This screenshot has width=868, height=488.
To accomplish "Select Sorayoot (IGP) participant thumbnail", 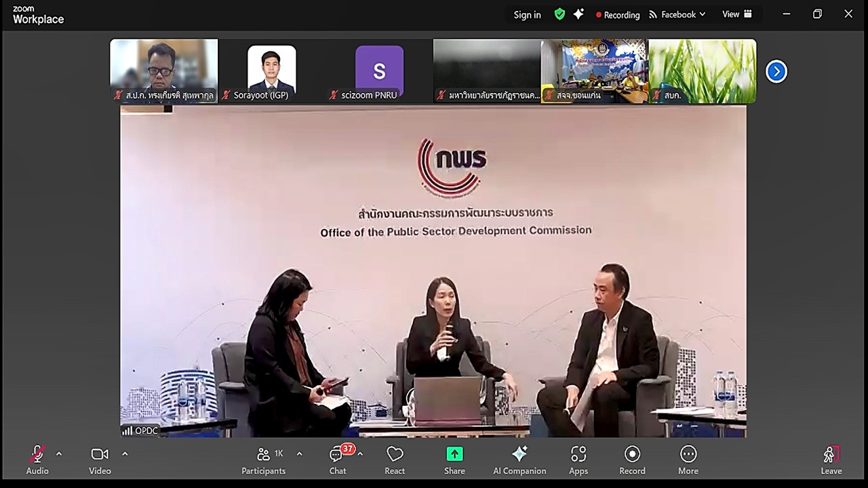I will pyautogui.click(x=271, y=71).
